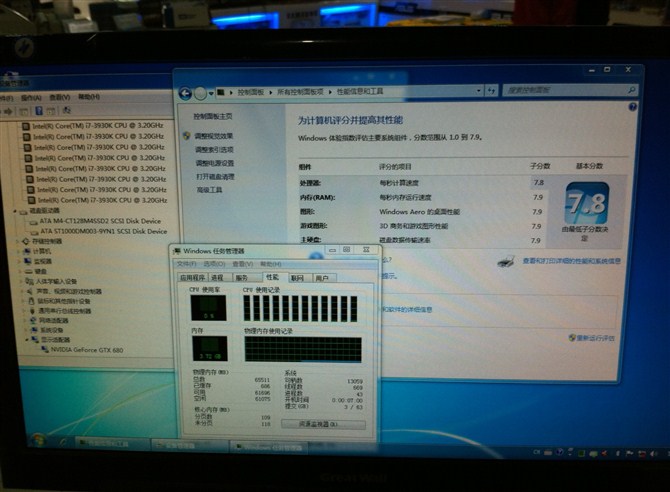
Task: Open Device Manager 查看(V) menu
Action: click(59, 97)
